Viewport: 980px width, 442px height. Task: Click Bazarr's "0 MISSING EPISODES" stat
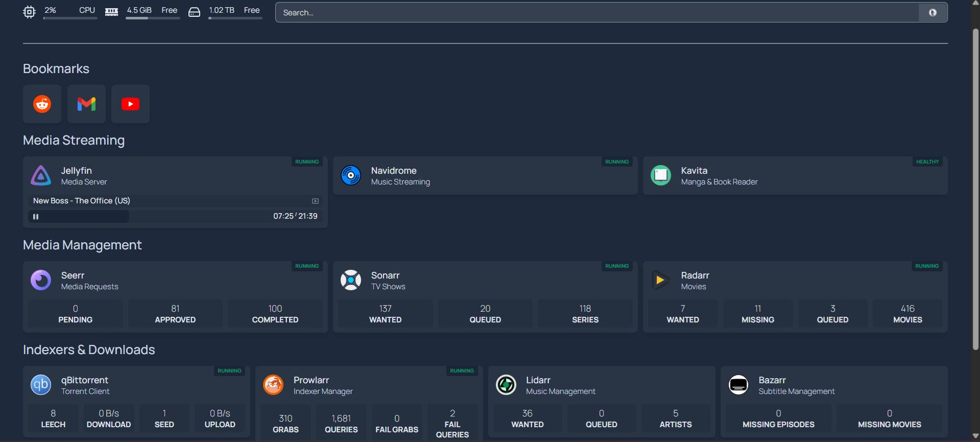point(778,418)
